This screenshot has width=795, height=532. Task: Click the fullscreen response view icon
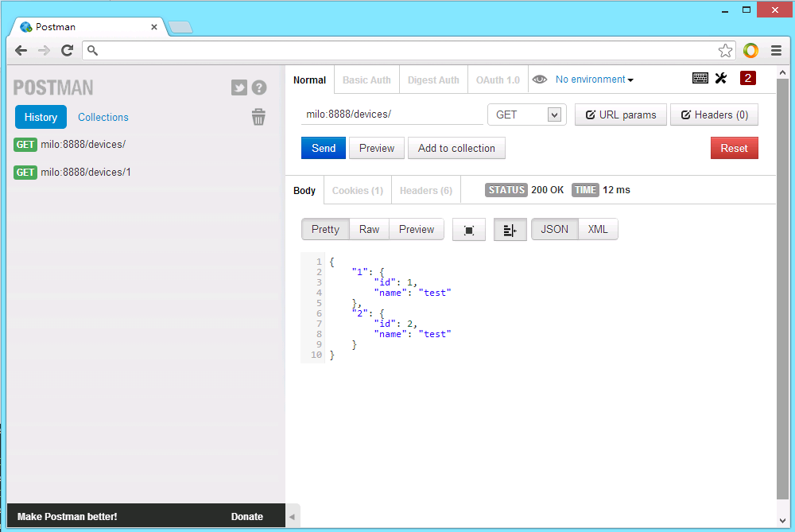pyautogui.click(x=469, y=230)
